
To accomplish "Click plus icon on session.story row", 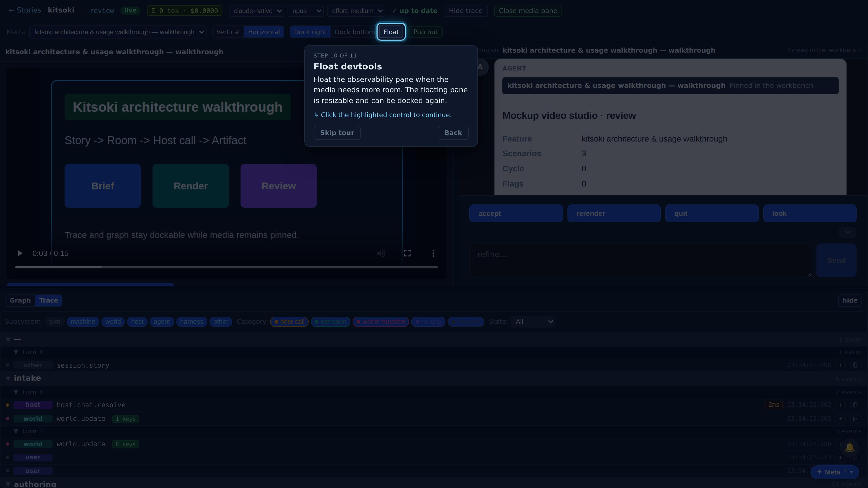I will (841, 365).
